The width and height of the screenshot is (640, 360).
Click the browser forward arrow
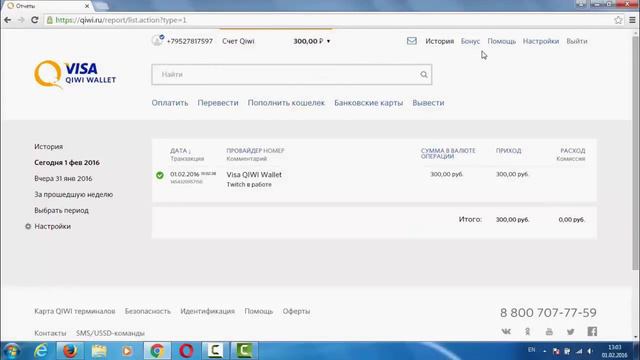(21, 20)
